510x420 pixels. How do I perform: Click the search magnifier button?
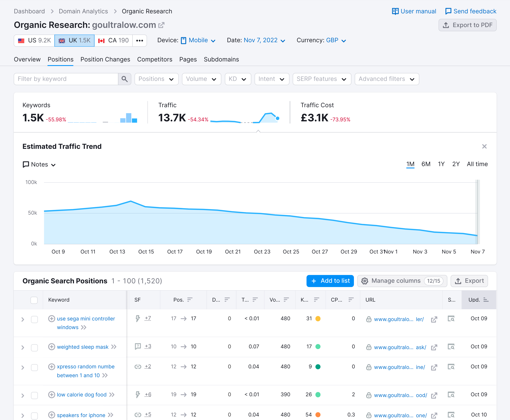[124, 79]
